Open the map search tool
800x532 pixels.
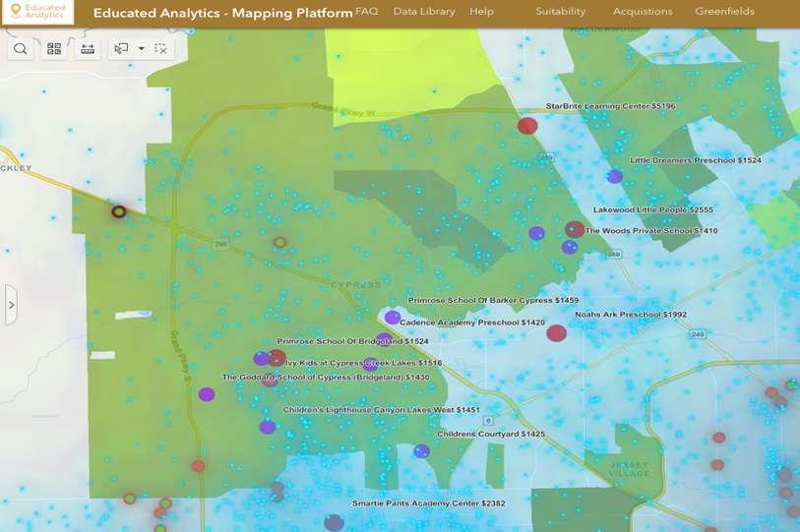(21, 48)
